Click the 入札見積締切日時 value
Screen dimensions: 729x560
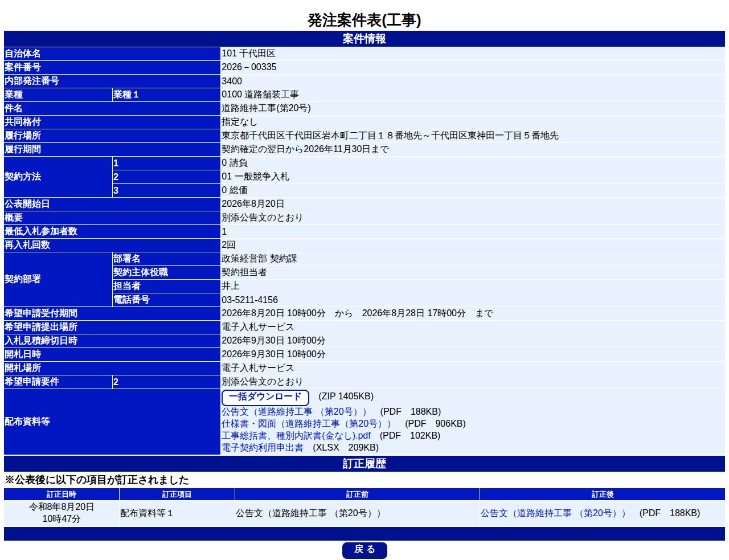click(273, 341)
